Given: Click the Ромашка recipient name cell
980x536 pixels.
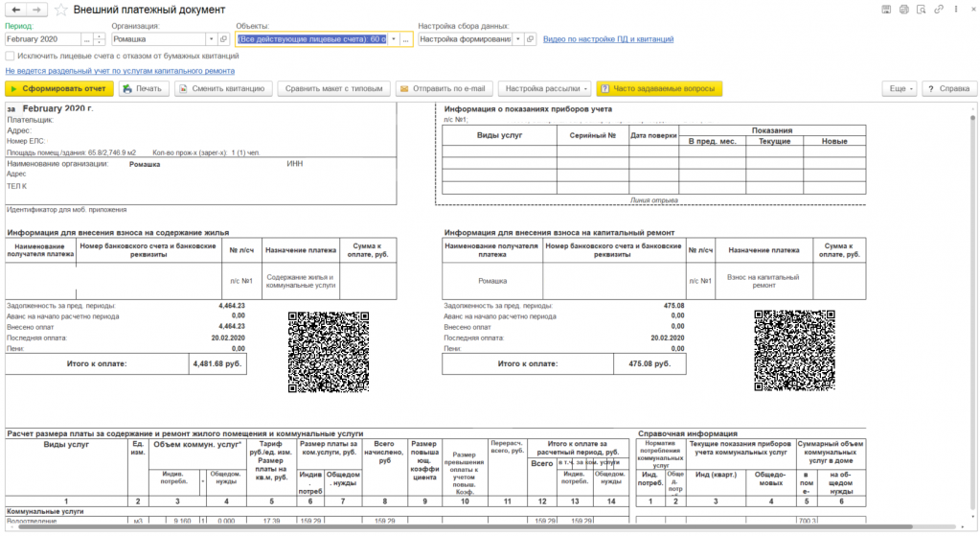Looking at the screenshot, I should 492,281.
